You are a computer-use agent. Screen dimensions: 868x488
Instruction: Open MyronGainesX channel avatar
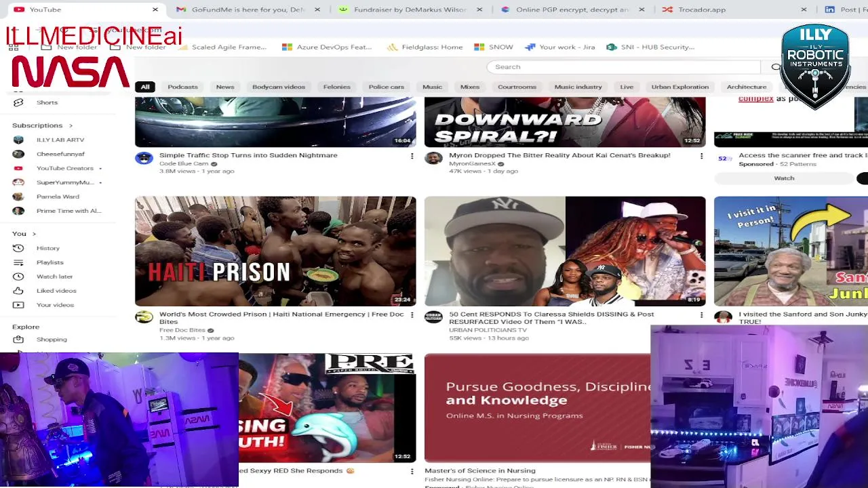(x=433, y=158)
